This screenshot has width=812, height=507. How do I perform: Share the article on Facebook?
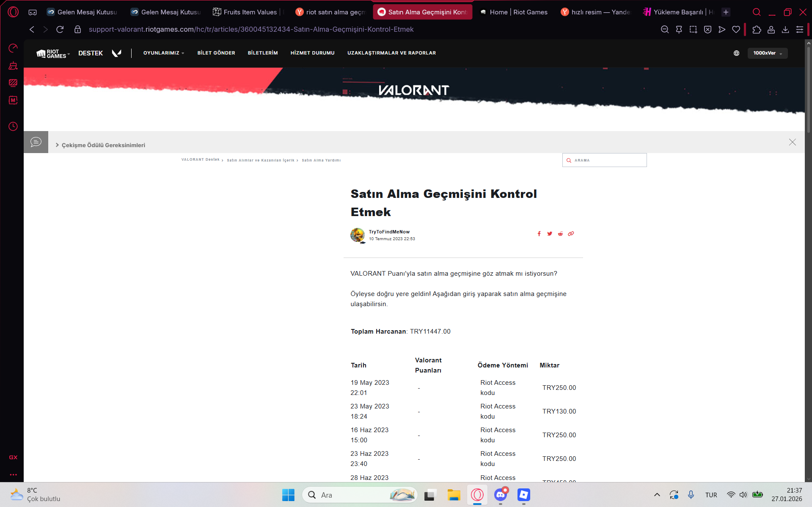pos(539,234)
